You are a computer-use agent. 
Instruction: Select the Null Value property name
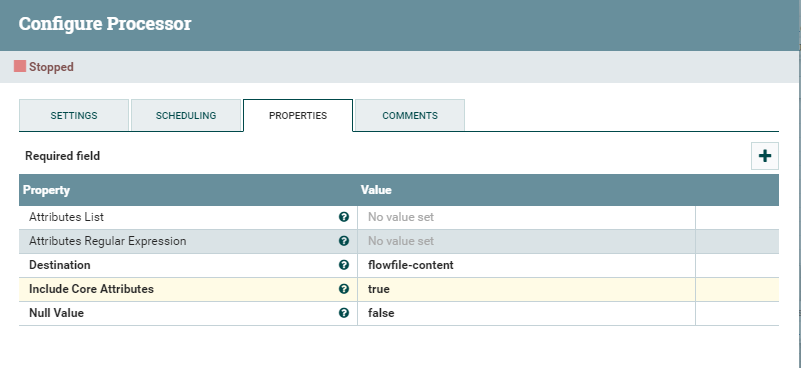point(56,313)
